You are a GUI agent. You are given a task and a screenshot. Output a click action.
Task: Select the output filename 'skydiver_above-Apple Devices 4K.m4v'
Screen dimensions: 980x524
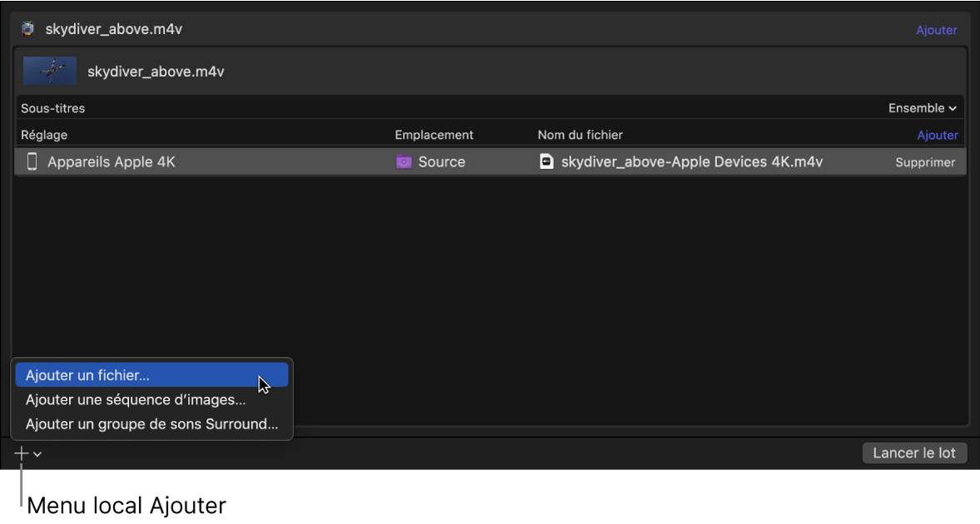(x=691, y=162)
